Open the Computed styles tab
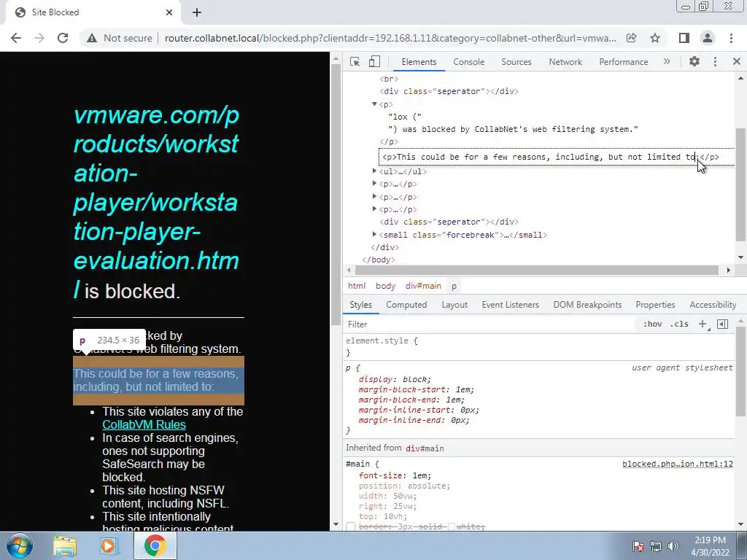The image size is (747, 560). [x=406, y=305]
